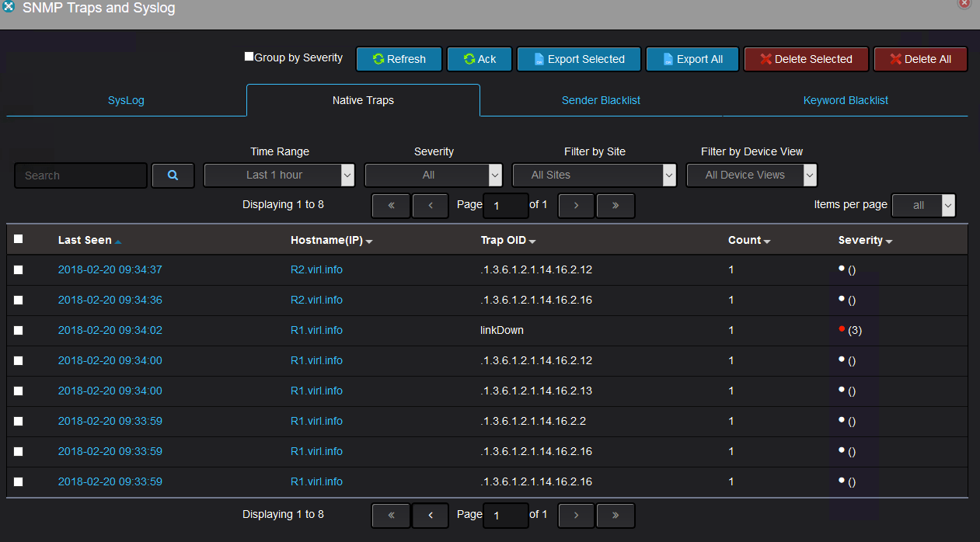Click the next page arrow button
Viewport: 980px width, 542px height.
[575, 205]
